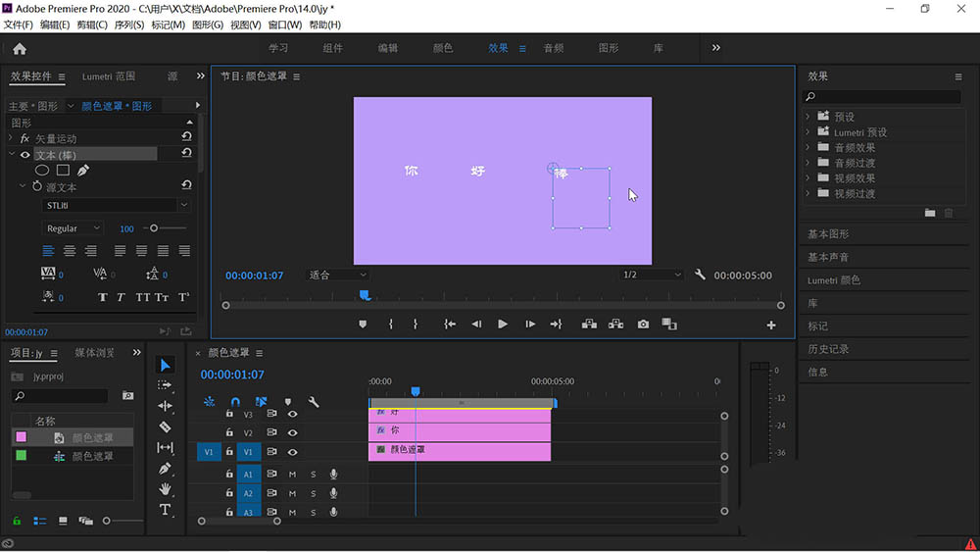Click the Lift button

[589, 325]
